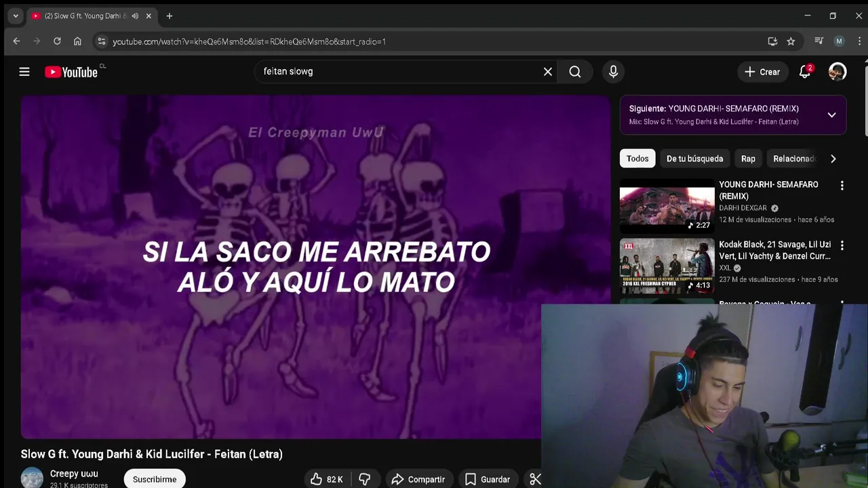This screenshot has width=868, height=488.
Task: Bookmark this page with the star
Action: (x=791, y=41)
